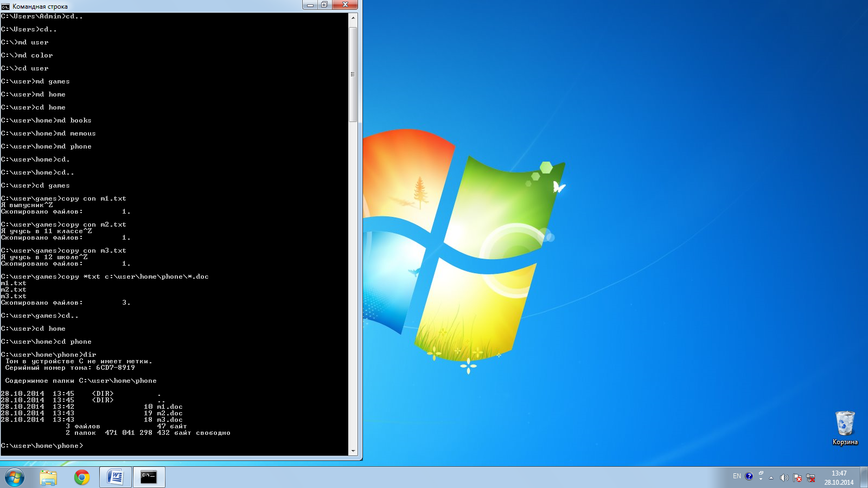Screen dimensions: 868x488
Task: Open Windows Explorer from the taskbar
Action: tap(48, 478)
